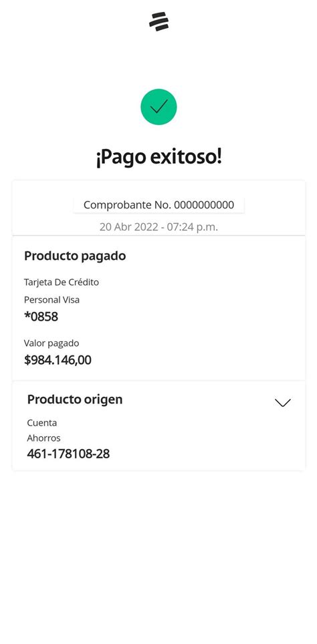Tap the Producto origen card

tap(158, 426)
